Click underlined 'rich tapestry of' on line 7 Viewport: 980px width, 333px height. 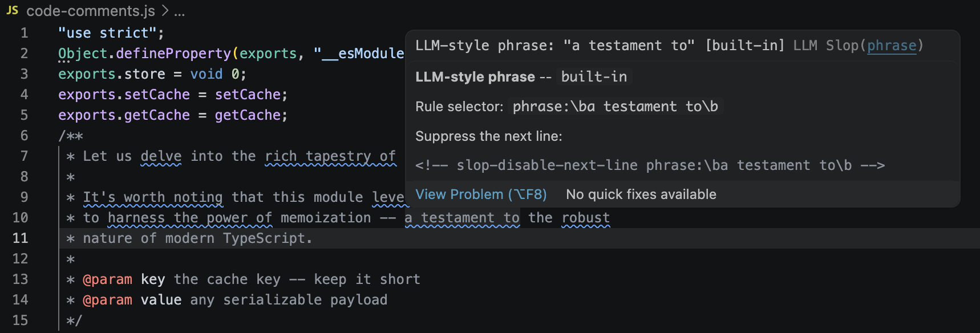point(330,156)
